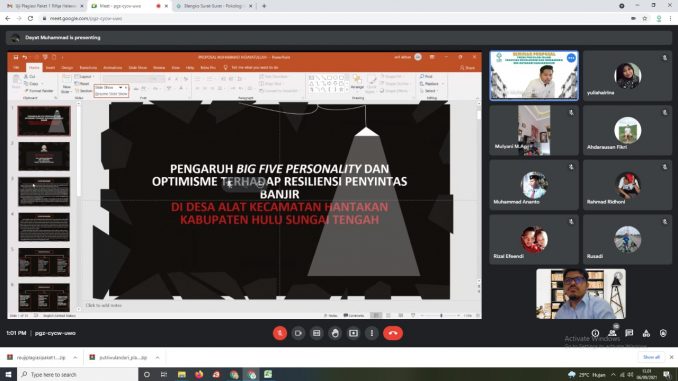678x381 pixels.
Task: Open Meet more options menu
Action: 372,333
